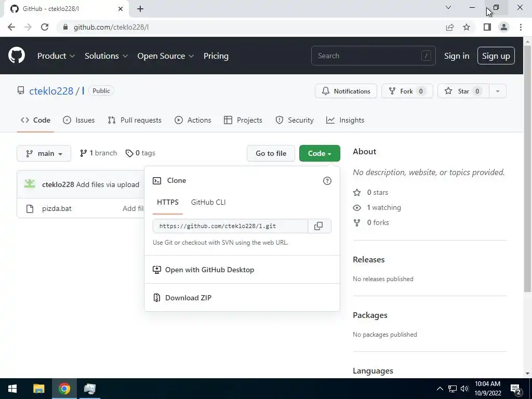
Task: Select the Code repository tab
Action: [x=35, y=120]
